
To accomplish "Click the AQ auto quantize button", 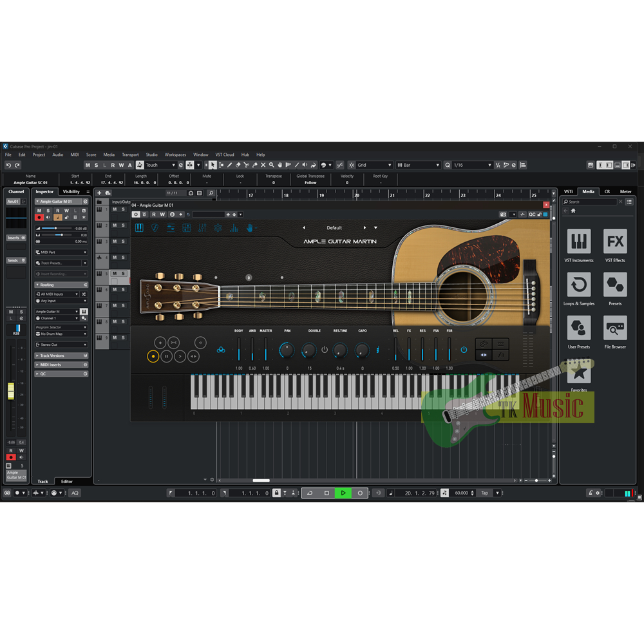I will pyautogui.click(x=75, y=493).
